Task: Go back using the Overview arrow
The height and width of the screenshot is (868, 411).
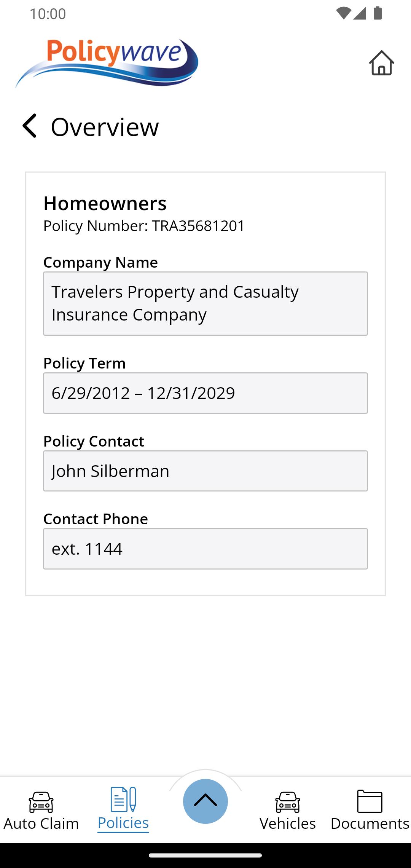Action: [x=30, y=126]
